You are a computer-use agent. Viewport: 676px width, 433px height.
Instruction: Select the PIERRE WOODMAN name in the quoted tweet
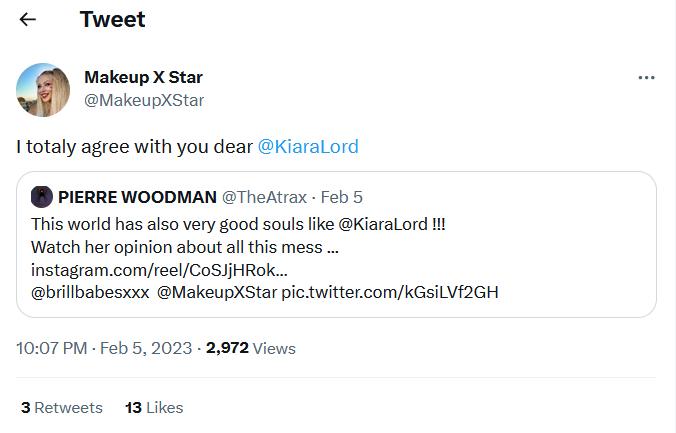[136, 197]
